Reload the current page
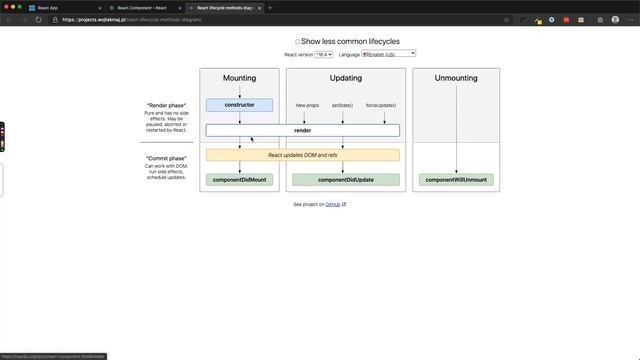The width and height of the screenshot is (640, 360). (38, 20)
